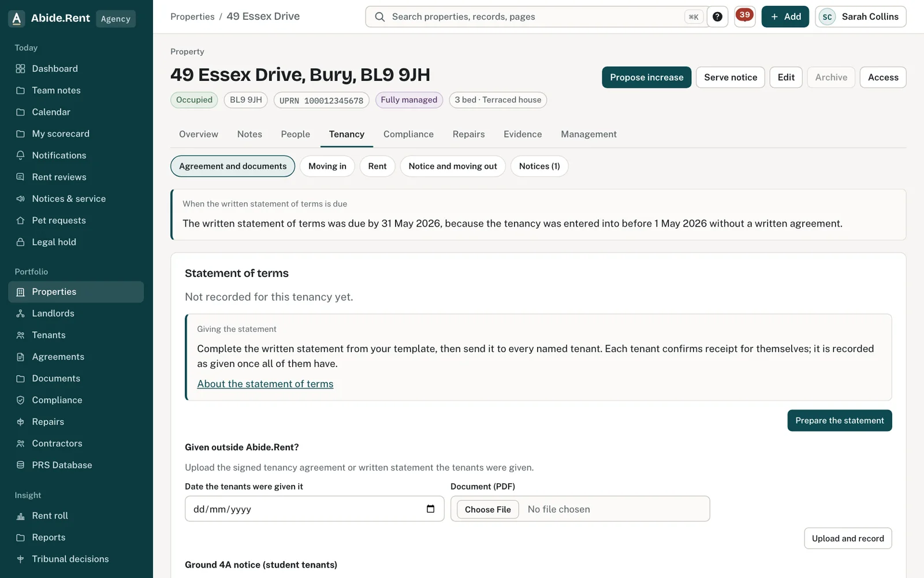Screen dimensions: 924x578
Task: Click Upload and record button
Action: click(848, 538)
